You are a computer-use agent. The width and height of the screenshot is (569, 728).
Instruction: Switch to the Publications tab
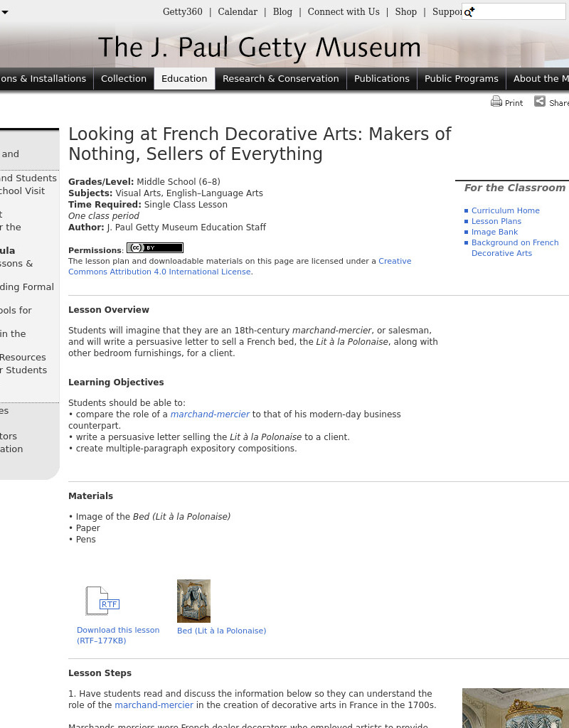(382, 78)
